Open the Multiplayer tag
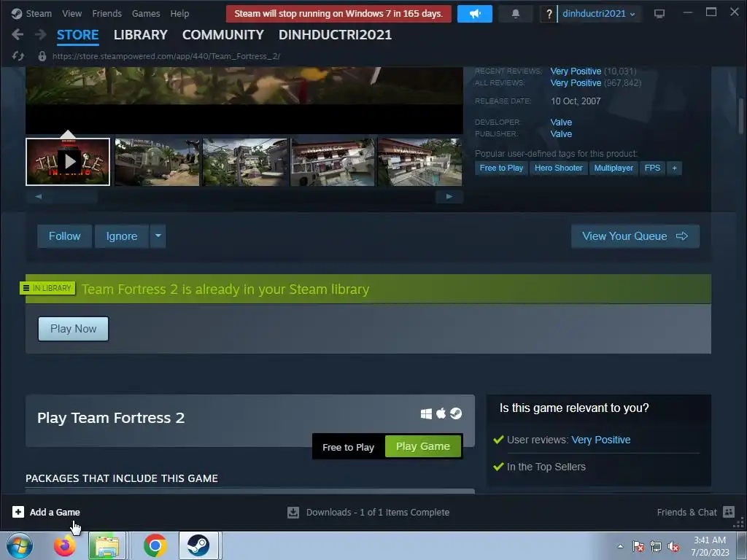The image size is (747, 560). pos(614,168)
